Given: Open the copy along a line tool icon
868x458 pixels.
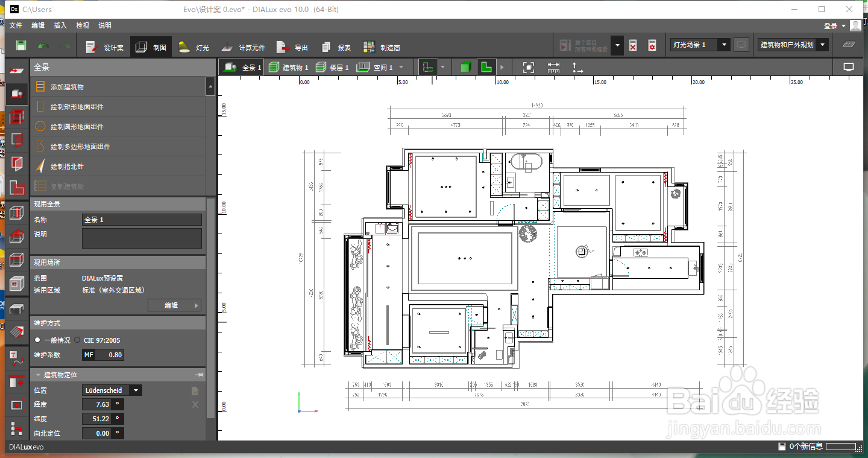Looking at the screenshot, I should (17, 429).
